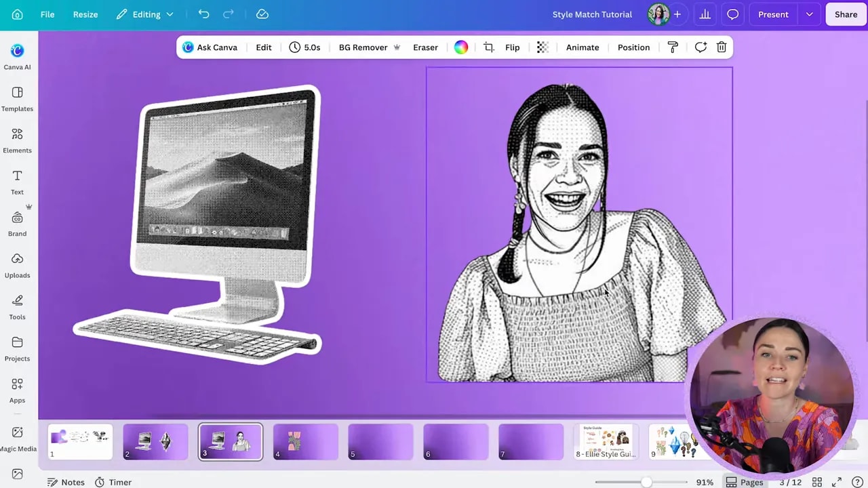This screenshot has height=488, width=868.
Task: Click the Crop icon
Action: [488, 47]
